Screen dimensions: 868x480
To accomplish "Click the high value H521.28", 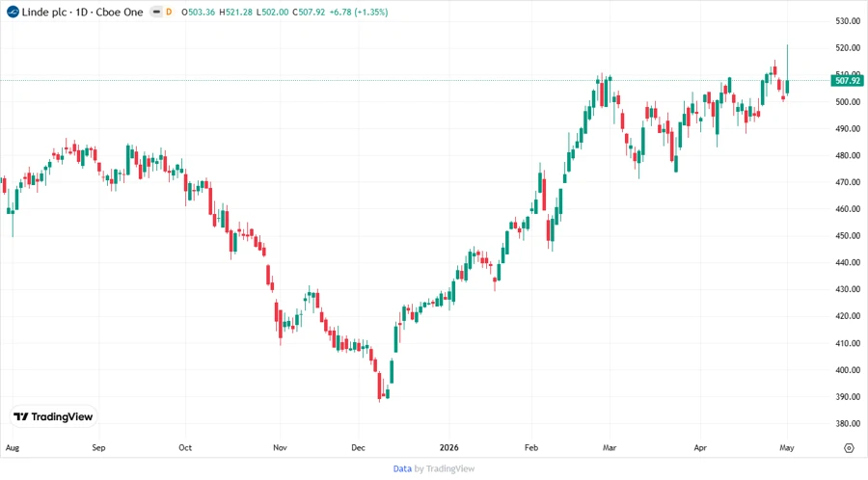I will click(236, 12).
